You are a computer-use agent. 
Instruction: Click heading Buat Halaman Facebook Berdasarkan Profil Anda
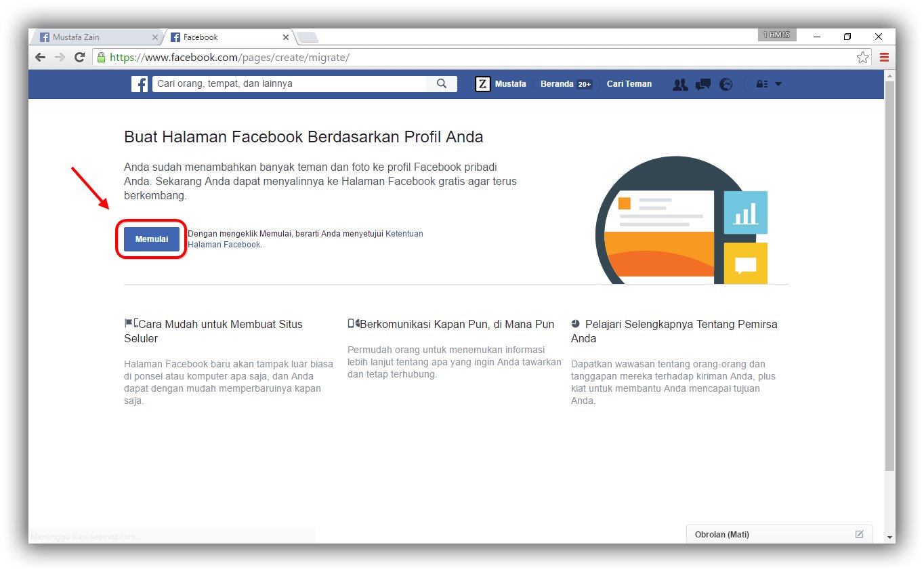click(x=303, y=137)
